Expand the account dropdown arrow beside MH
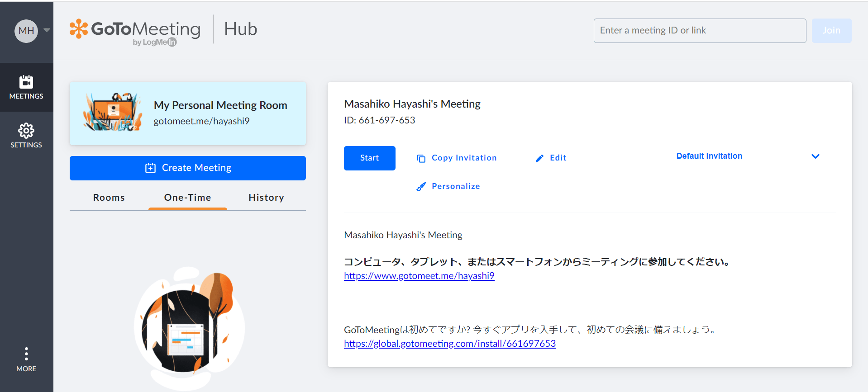This screenshot has height=392, width=868. (47, 30)
